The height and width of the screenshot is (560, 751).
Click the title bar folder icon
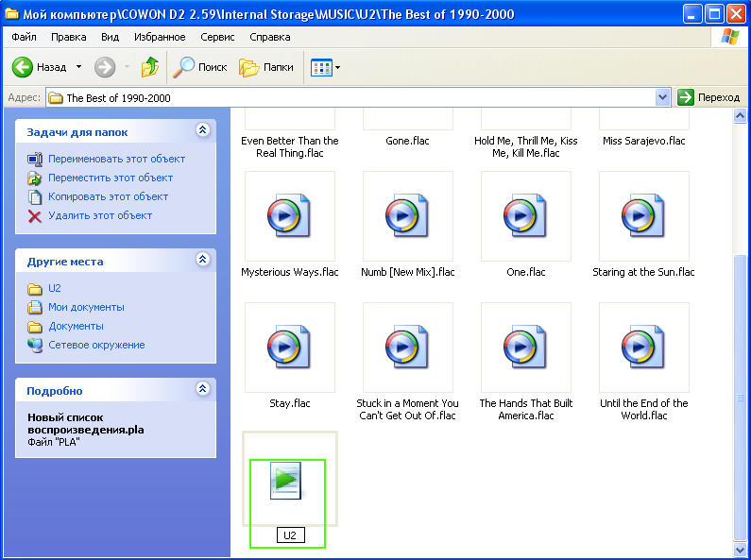(11, 13)
